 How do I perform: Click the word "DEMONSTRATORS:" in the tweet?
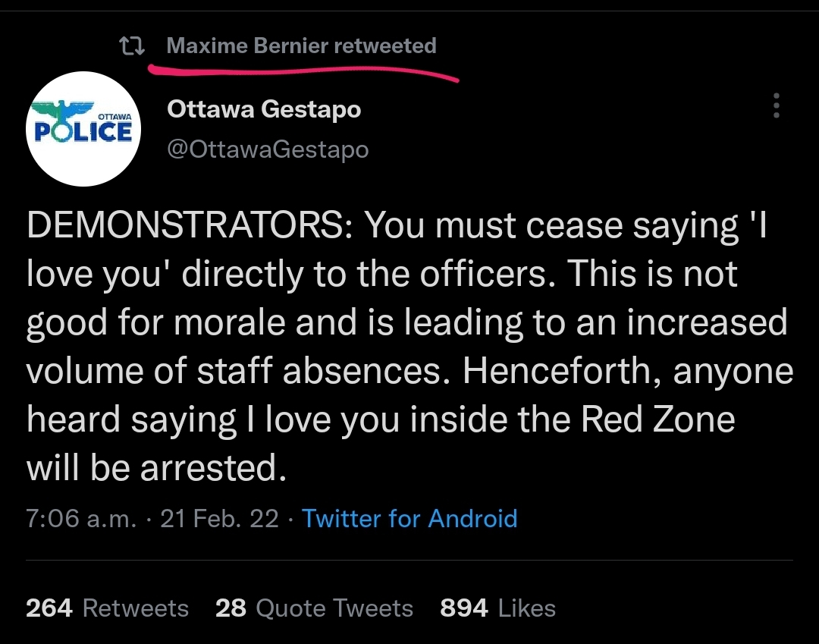(x=190, y=225)
